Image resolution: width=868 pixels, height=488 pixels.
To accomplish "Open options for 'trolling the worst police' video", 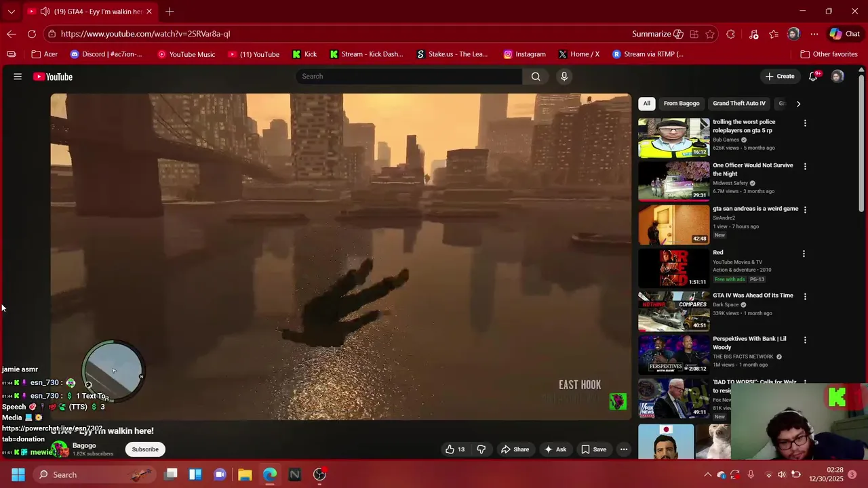I will tap(805, 123).
